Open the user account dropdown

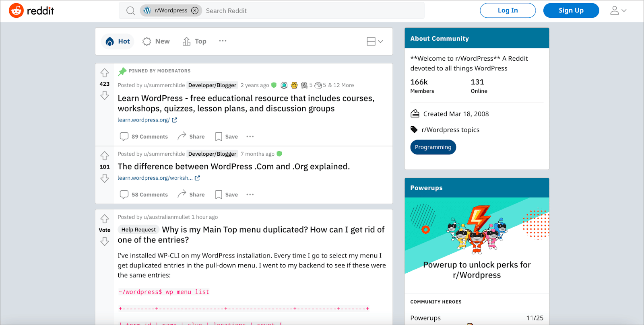[618, 10]
